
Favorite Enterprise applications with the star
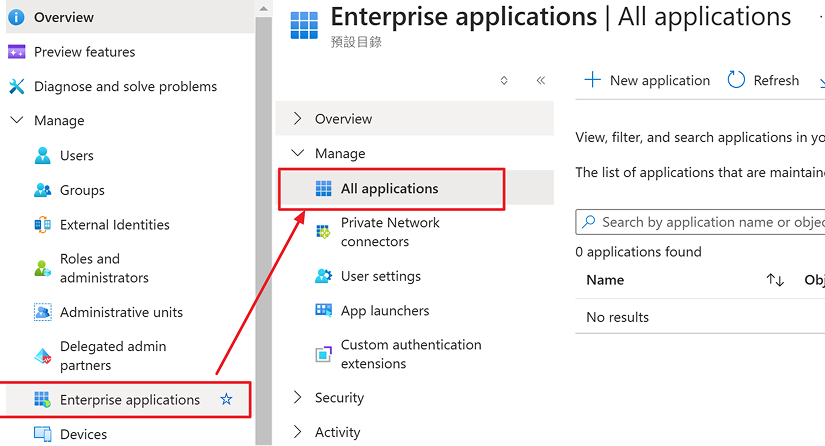(226, 400)
